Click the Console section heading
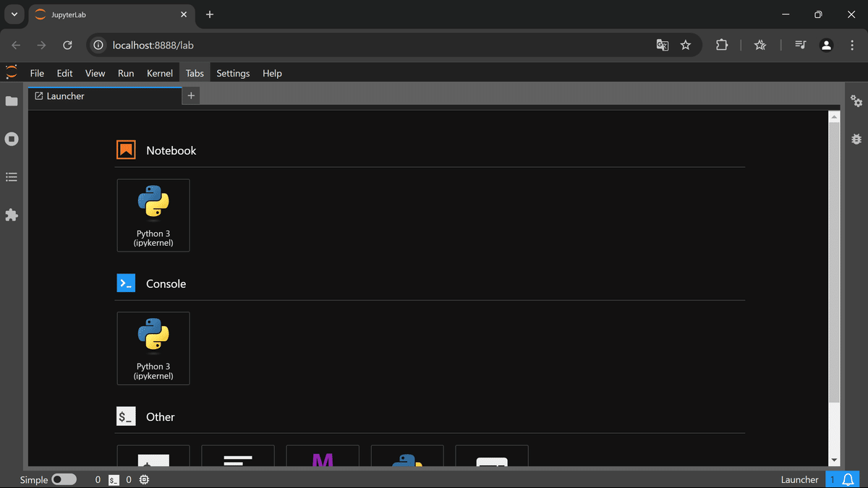The height and width of the screenshot is (488, 868). tap(166, 283)
